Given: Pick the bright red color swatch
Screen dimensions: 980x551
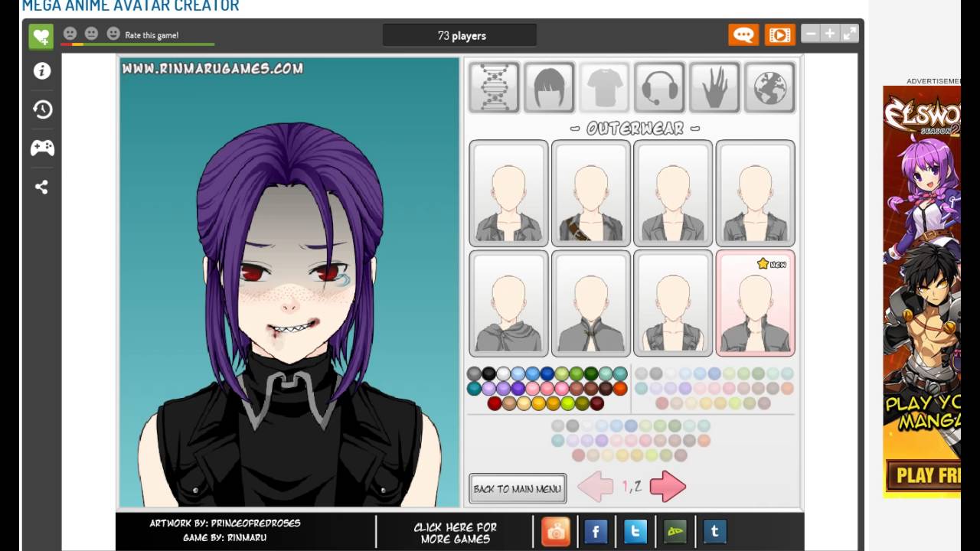Looking at the screenshot, I should click(x=495, y=403).
